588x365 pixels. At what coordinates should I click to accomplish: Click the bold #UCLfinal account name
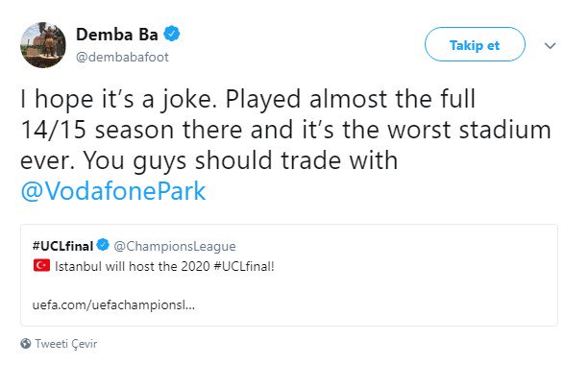[62, 246]
